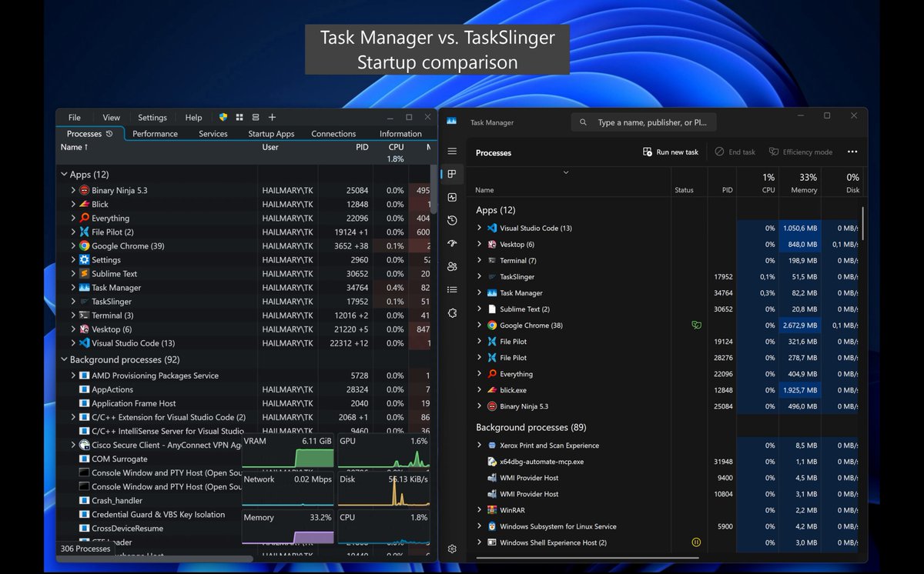Click the yellow suspended icon for Windows Shell Experience Host

[x=696, y=542]
